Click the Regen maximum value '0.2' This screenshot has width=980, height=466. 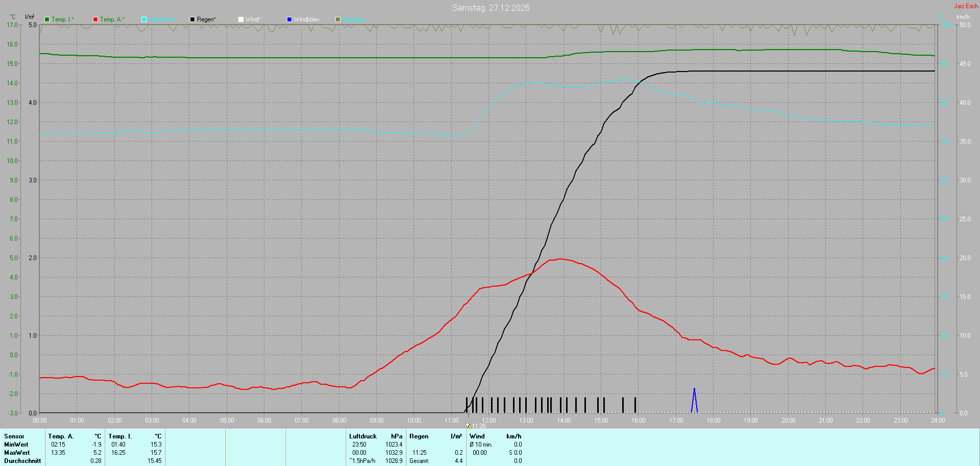pyautogui.click(x=459, y=453)
